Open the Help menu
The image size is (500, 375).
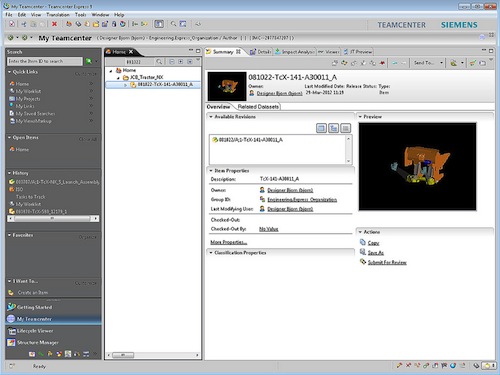(x=119, y=15)
